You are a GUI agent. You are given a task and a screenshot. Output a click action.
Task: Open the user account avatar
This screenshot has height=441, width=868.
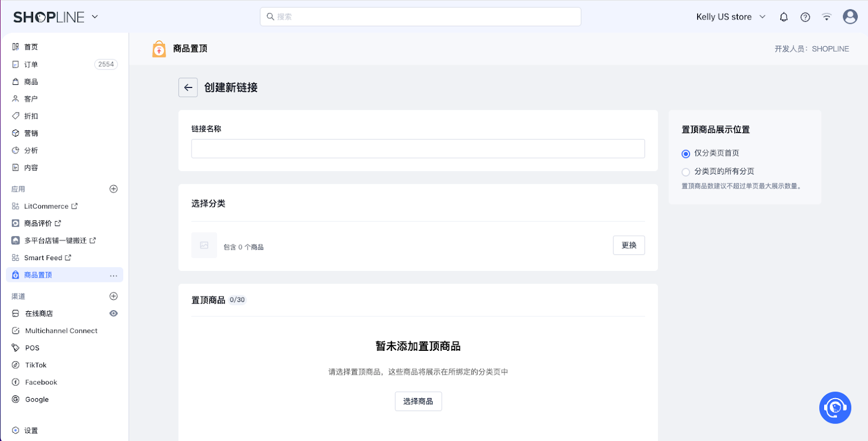coord(850,17)
